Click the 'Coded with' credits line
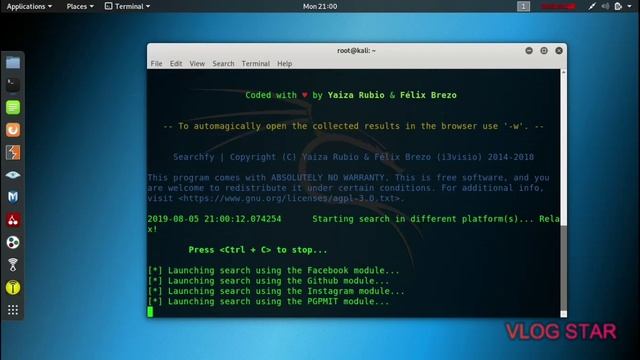Image resolution: width=640 pixels, height=360 pixels. point(351,95)
